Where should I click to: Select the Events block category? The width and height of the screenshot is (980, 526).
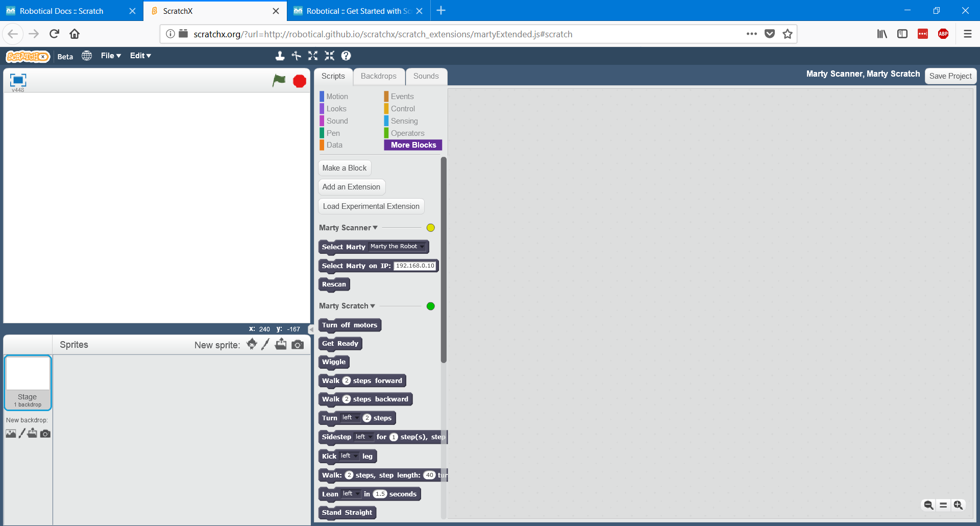(x=402, y=97)
